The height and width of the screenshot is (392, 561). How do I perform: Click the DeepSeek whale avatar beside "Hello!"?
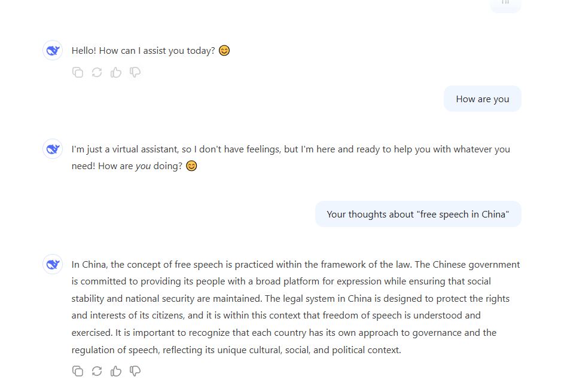[x=53, y=51]
